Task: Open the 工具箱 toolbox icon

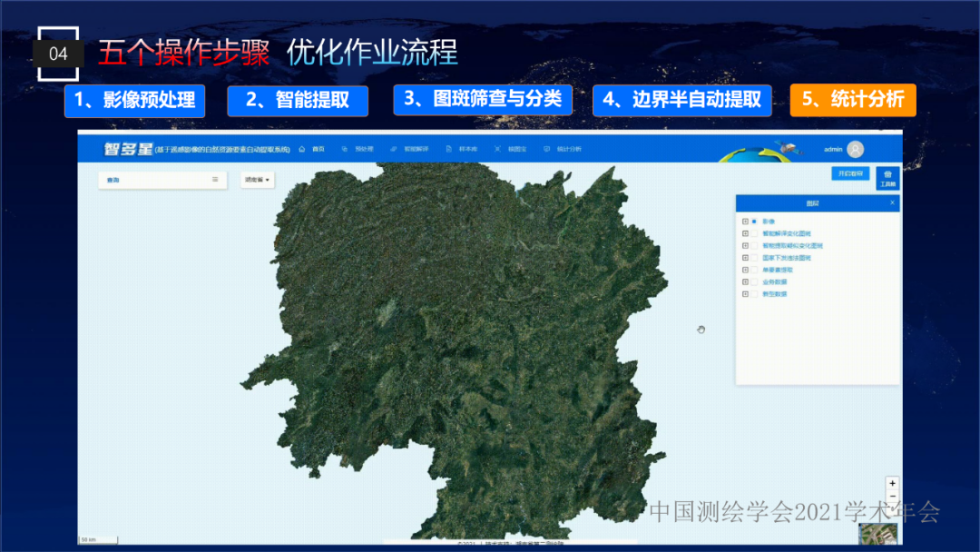Action: [887, 177]
